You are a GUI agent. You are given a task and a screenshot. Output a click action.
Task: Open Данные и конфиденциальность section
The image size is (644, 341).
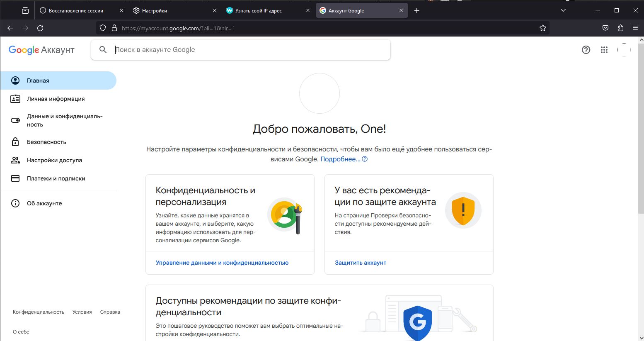tap(58, 120)
